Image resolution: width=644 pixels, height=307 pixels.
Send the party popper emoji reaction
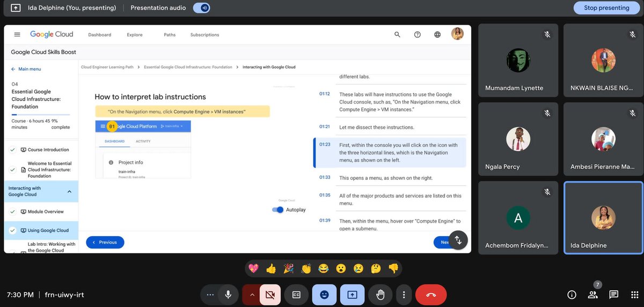(x=288, y=268)
